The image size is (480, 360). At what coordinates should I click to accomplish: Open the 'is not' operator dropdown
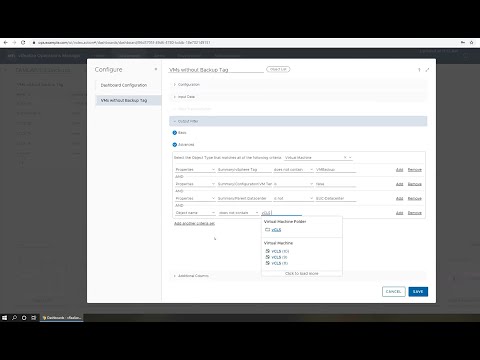point(293,198)
